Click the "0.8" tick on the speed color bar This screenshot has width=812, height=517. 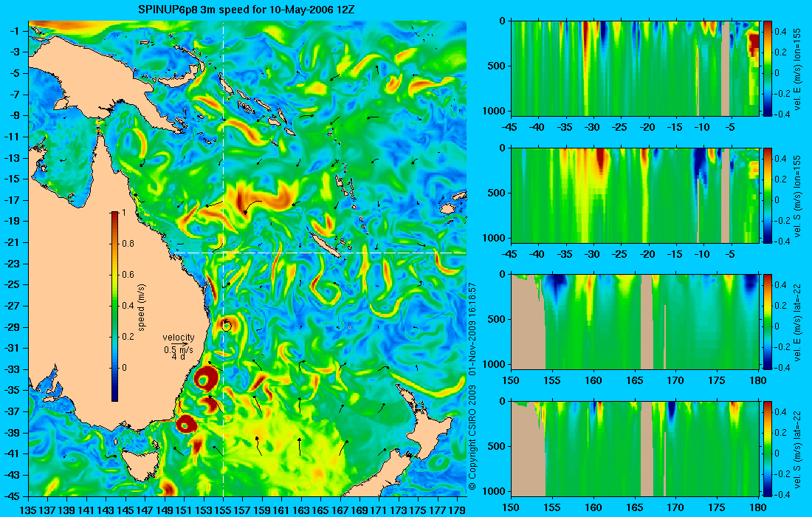[128, 244]
